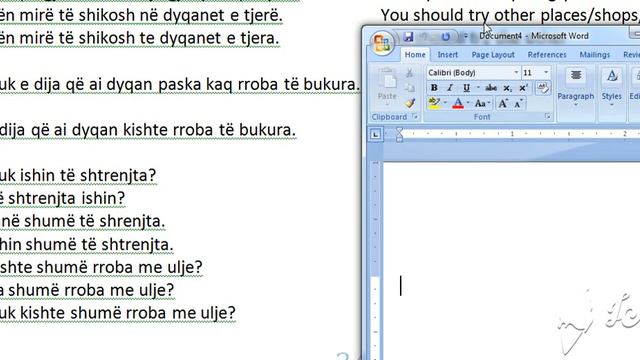
Task: Toggle Bold formatting
Action: point(434,88)
